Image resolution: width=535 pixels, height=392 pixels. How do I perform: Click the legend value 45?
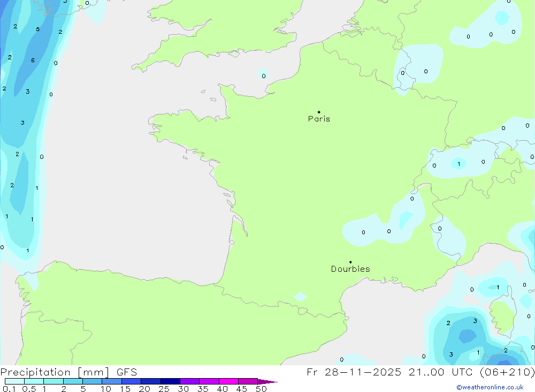242,389
